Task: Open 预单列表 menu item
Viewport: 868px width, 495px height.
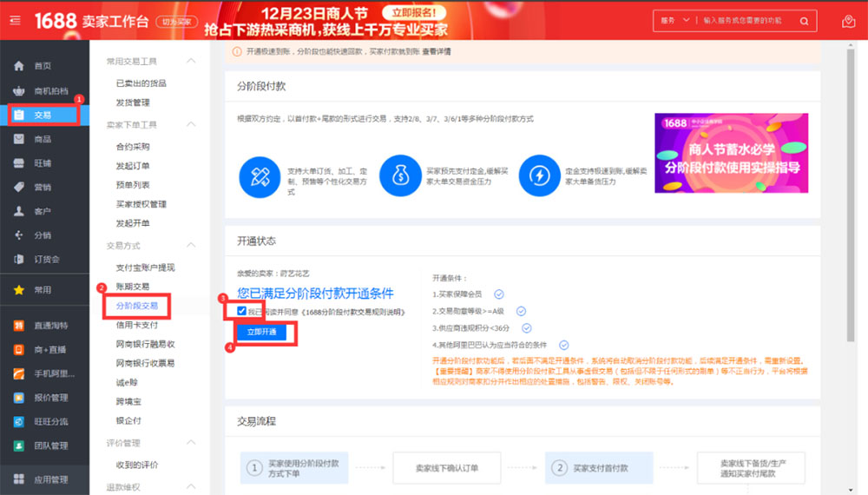Action: [x=133, y=185]
